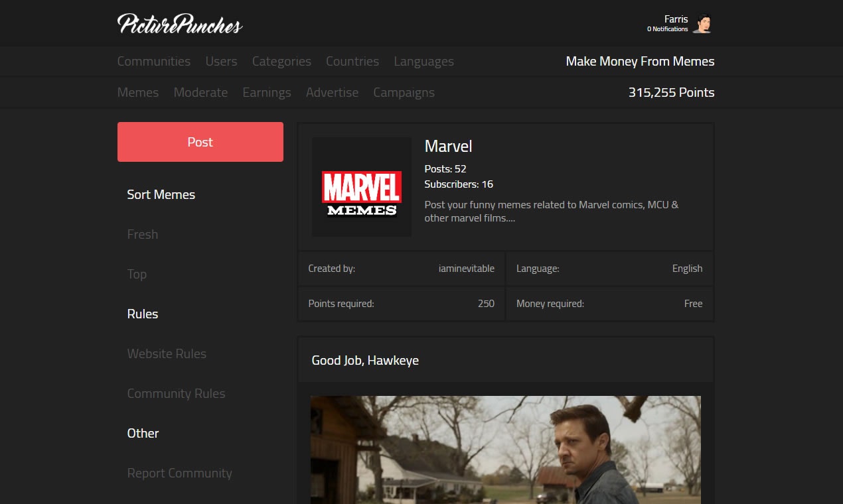This screenshot has width=843, height=504.
Task: Open Community Rules
Action: 176,393
